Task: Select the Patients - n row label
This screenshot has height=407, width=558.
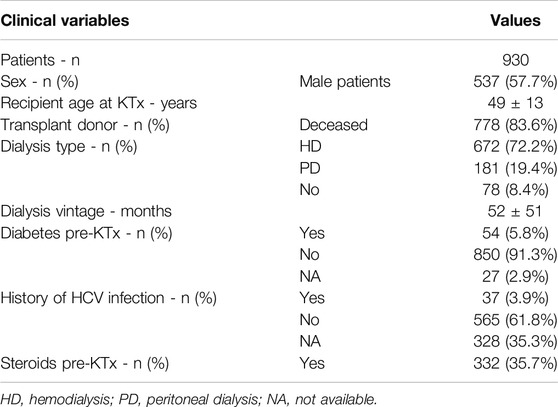Action: click(x=40, y=60)
